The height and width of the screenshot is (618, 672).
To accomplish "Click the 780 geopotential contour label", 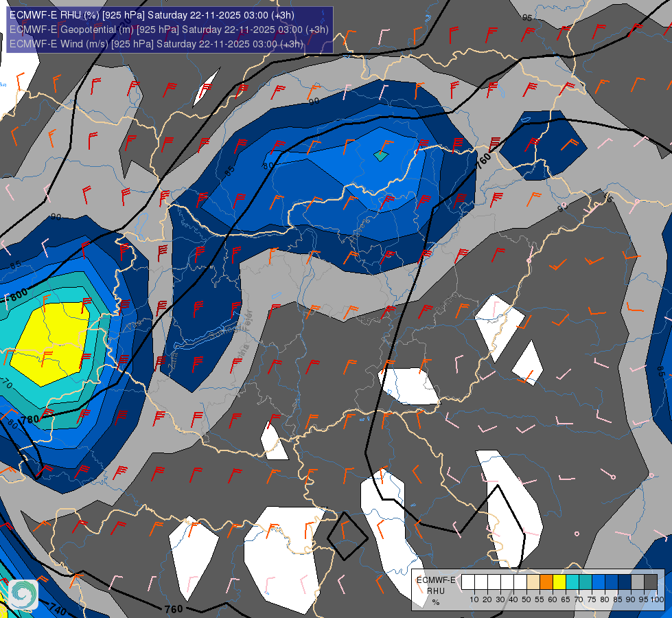I will click(30, 419).
